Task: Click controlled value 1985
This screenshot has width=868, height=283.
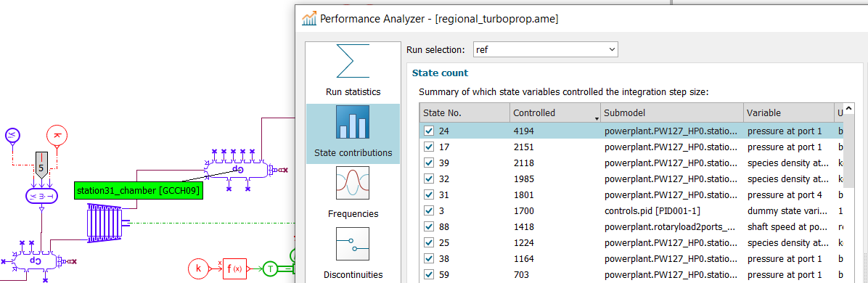Action: pyautogui.click(x=524, y=179)
